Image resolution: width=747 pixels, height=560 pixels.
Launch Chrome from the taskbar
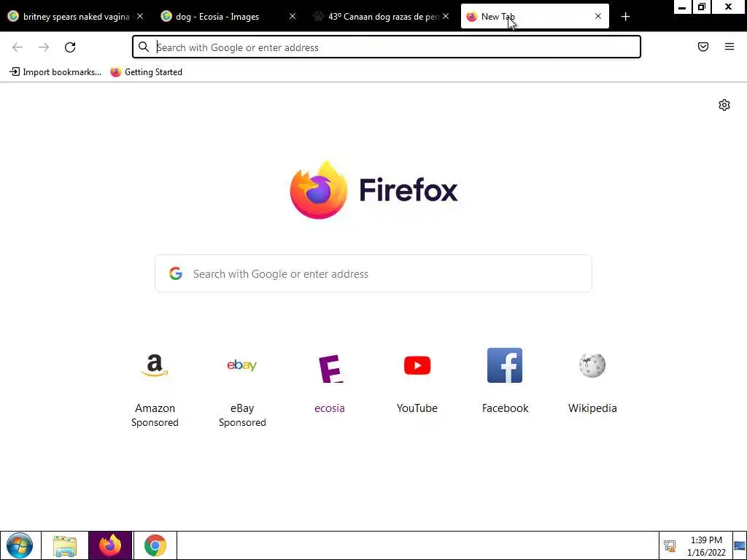(155, 545)
